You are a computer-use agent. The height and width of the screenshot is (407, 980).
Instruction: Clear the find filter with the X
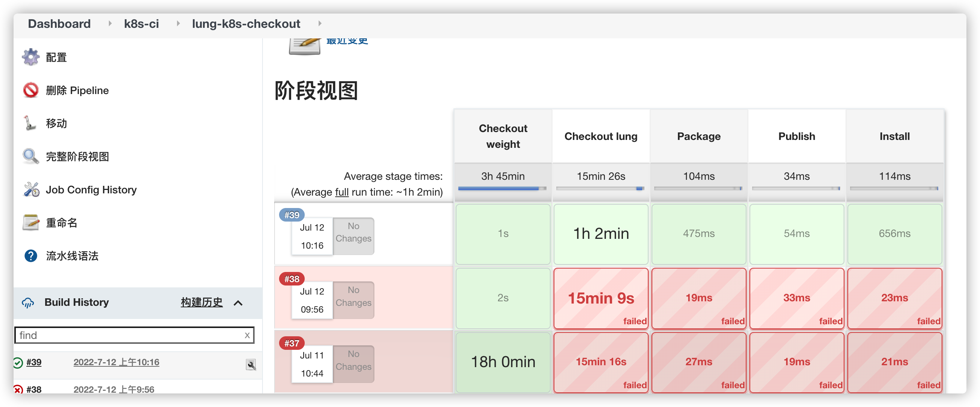[247, 335]
